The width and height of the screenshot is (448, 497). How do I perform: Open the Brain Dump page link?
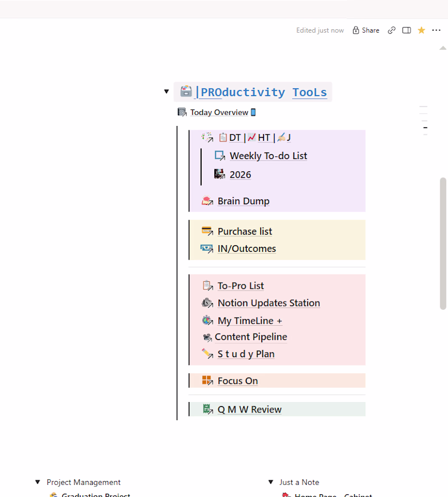244,201
